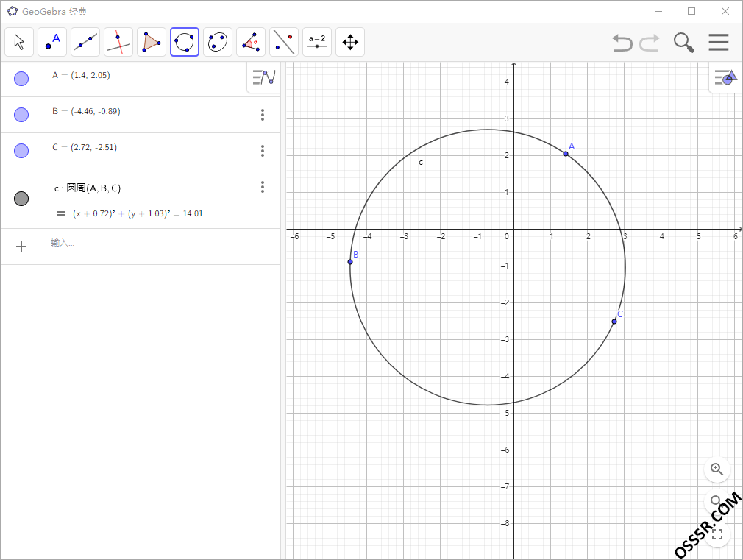This screenshot has height=560, width=743.
Task: Open the algebra view style bar
Action: pos(264,77)
